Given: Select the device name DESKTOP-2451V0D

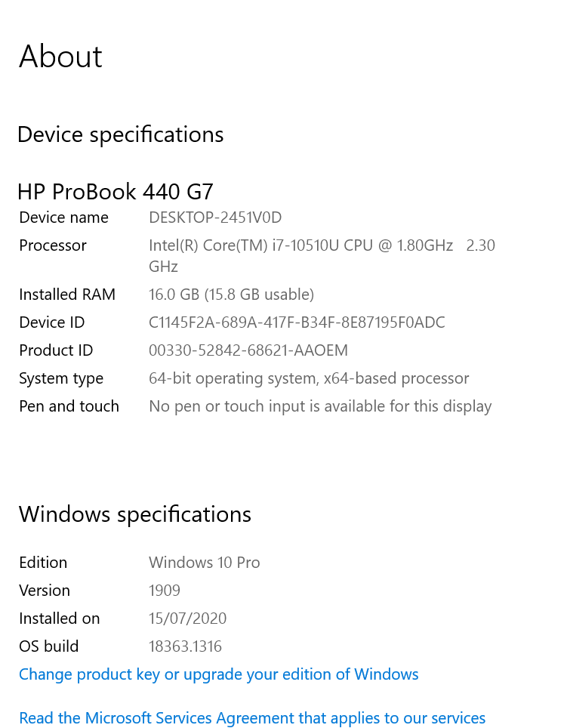Looking at the screenshot, I should pos(215,217).
